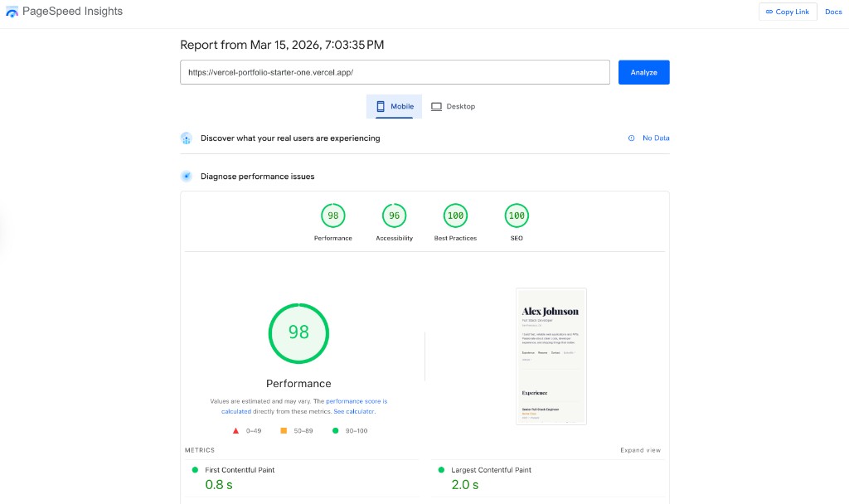Click the First Contentful Paint metric
This screenshot has width=849, height=504.
coord(240,470)
